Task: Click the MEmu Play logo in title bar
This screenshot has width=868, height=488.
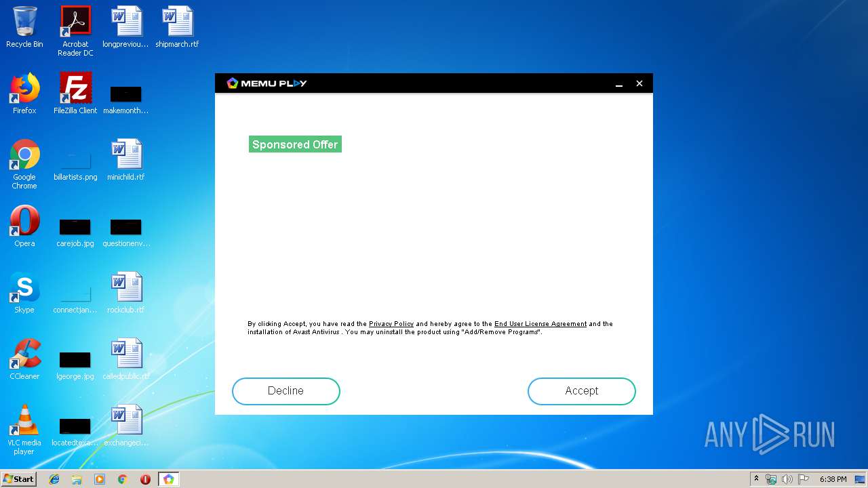Action: point(267,83)
